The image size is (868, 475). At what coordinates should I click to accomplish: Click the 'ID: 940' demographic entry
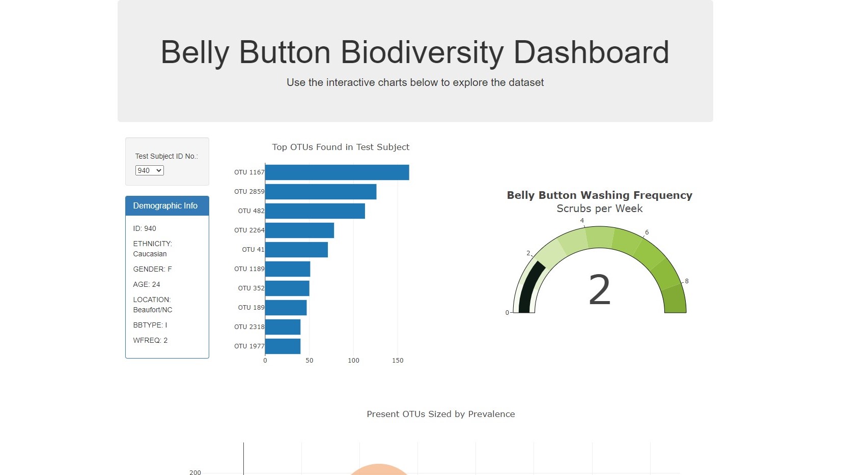point(145,228)
